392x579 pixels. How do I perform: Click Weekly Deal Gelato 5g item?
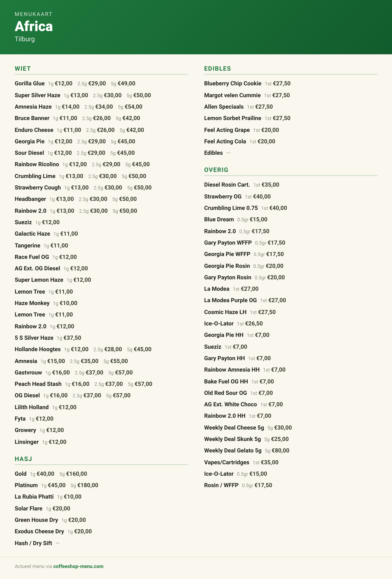tap(246, 450)
